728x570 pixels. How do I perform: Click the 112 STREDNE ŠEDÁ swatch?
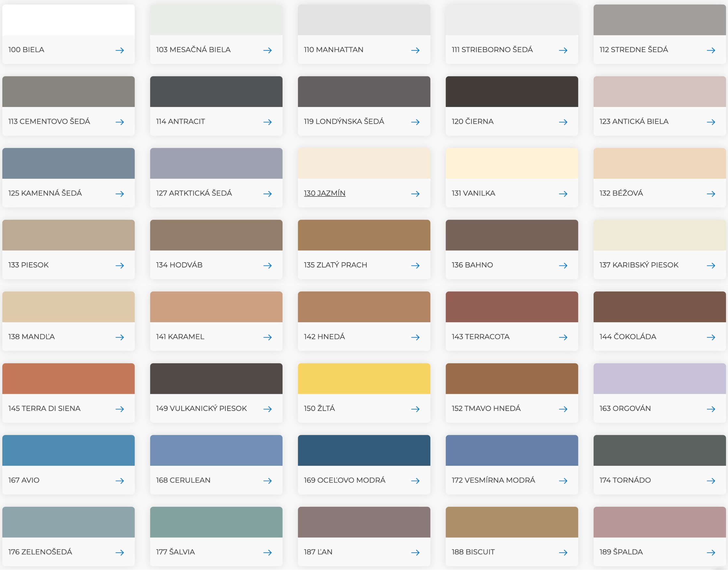pyautogui.click(x=660, y=20)
